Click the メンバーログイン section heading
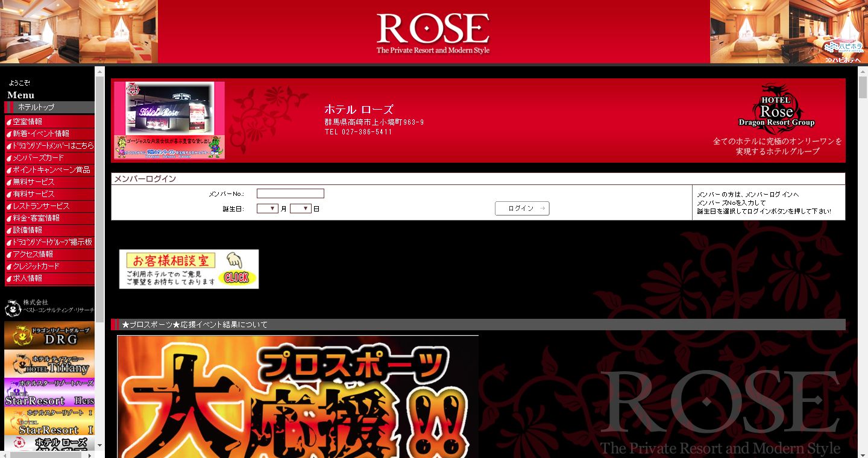 coord(145,179)
